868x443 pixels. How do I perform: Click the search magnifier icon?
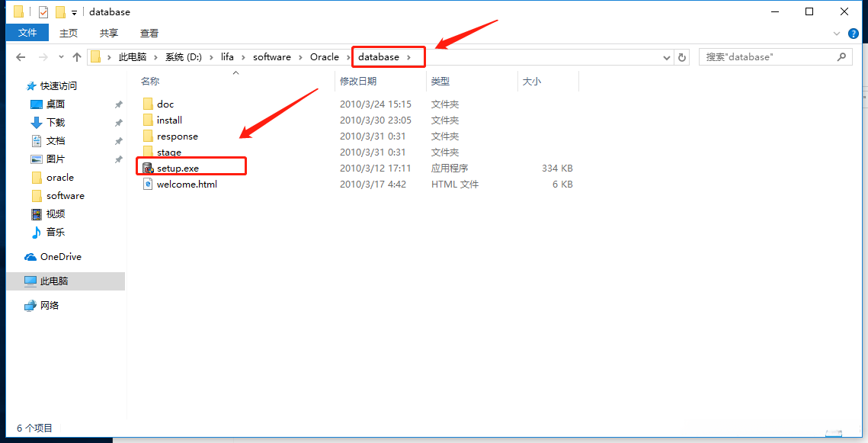click(x=841, y=56)
